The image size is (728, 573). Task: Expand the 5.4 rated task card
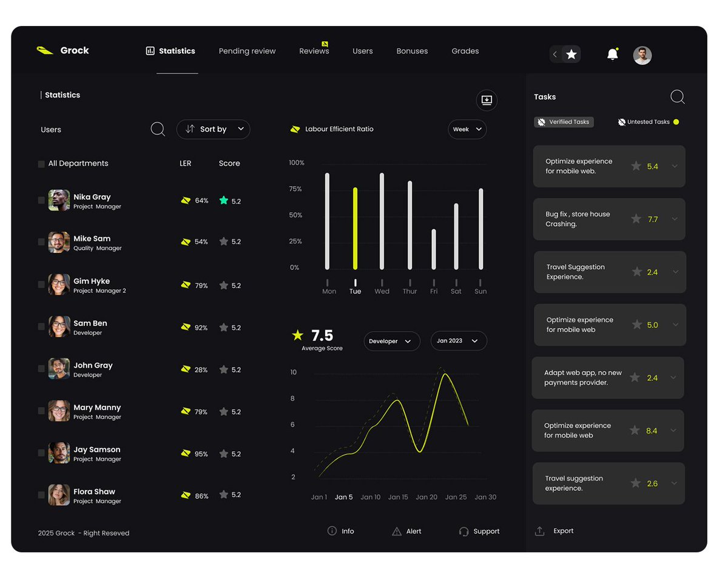(x=675, y=166)
